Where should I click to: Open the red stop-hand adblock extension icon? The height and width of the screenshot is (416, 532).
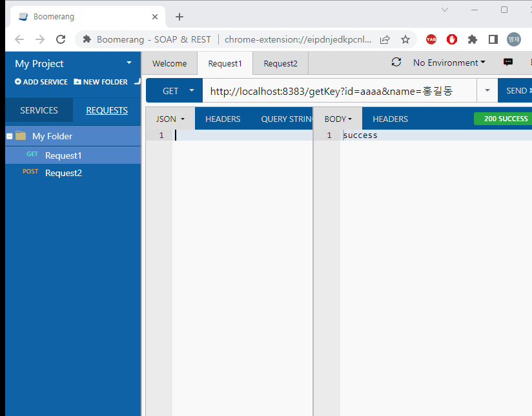coord(451,39)
